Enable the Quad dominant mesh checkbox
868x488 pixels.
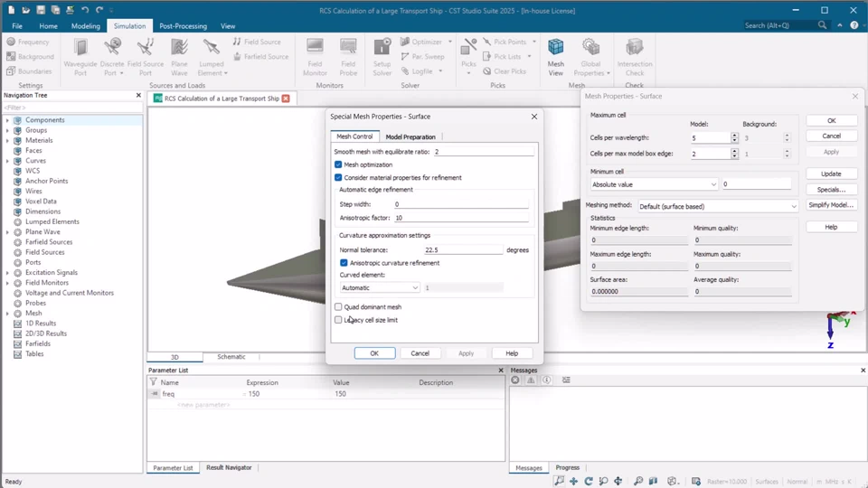tap(338, 306)
